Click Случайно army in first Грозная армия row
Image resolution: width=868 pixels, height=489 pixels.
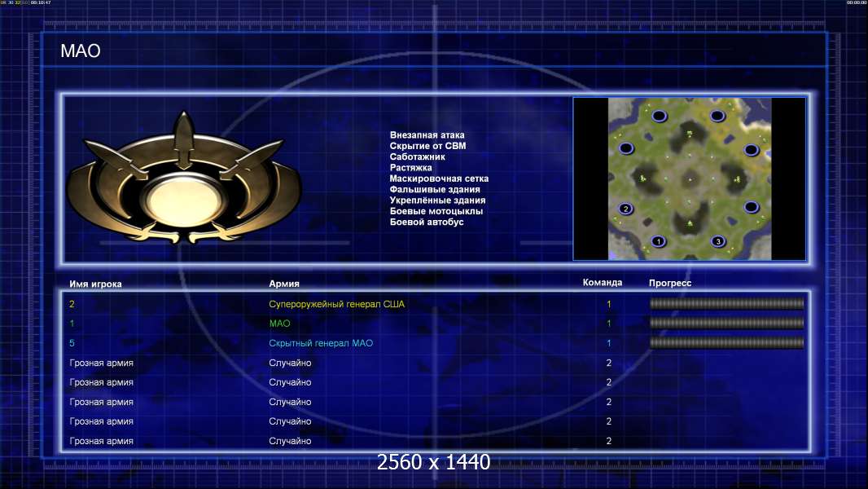[x=290, y=363]
